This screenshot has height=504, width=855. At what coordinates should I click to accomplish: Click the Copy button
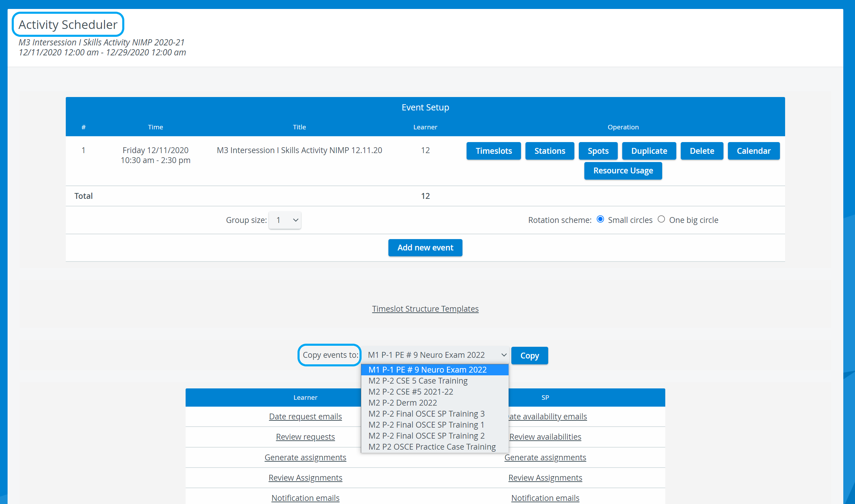coord(530,355)
